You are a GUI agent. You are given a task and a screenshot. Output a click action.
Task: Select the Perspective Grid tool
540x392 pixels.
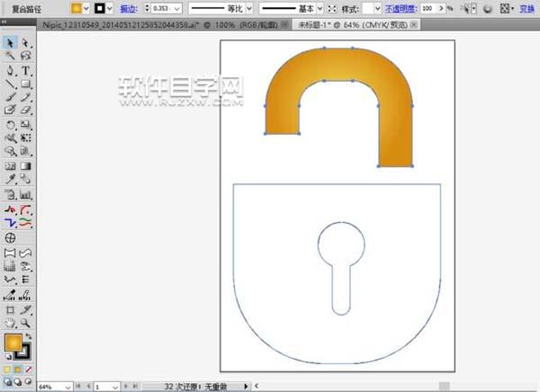click(x=25, y=151)
